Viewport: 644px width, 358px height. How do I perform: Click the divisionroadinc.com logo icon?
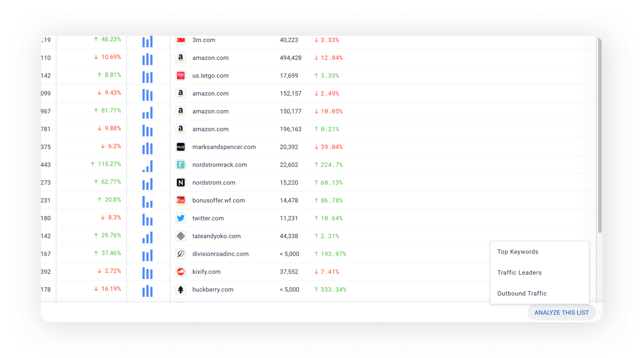tap(180, 254)
